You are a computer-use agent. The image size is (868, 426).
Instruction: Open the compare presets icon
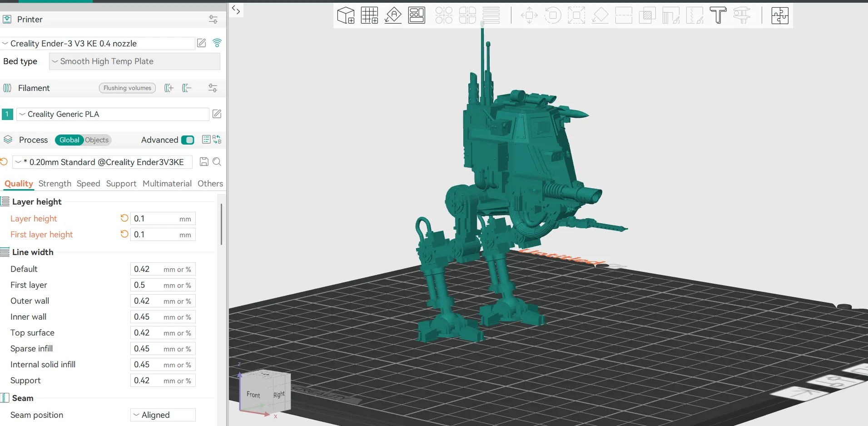(217, 140)
